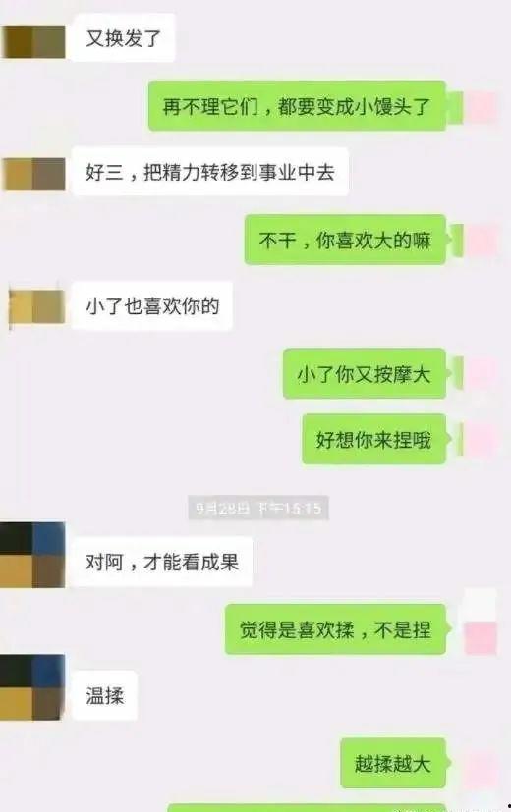This screenshot has width=511, height=812.
Task: Click the green bubble '越揉越大'
Action: 393,763
